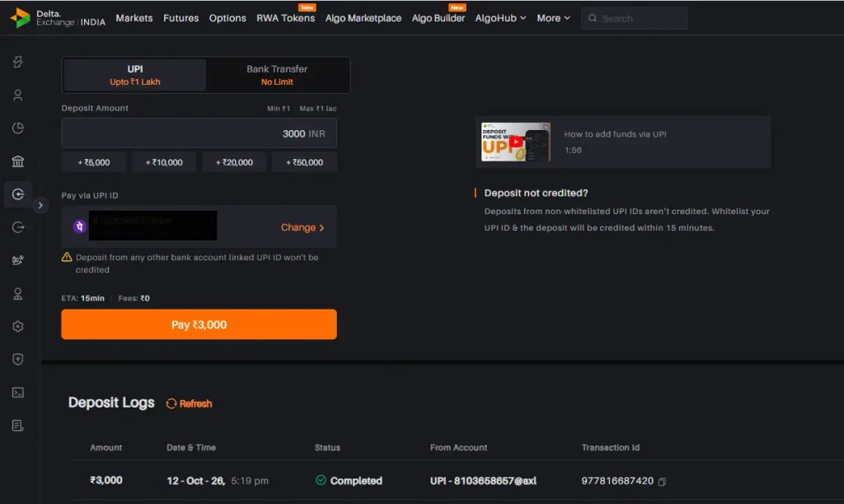844x504 pixels.
Task: Click the ₹3,000 amount in deposit logs
Action: pyautogui.click(x=106, y=480)
